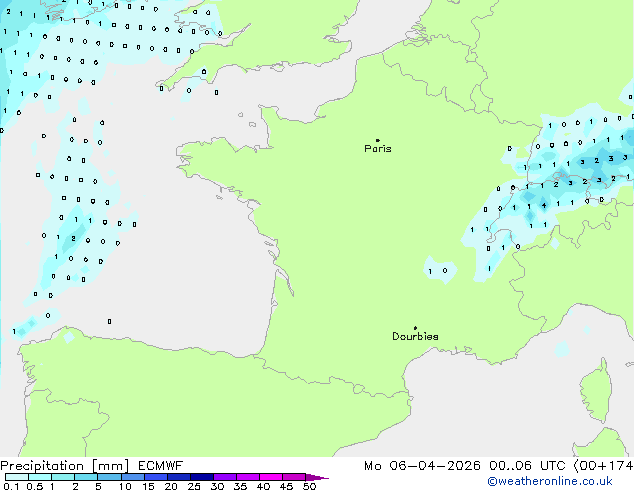Choose the 2–5 mm legend color segment
The width and height of the screenshot is (634, 490).
[86, 477]
